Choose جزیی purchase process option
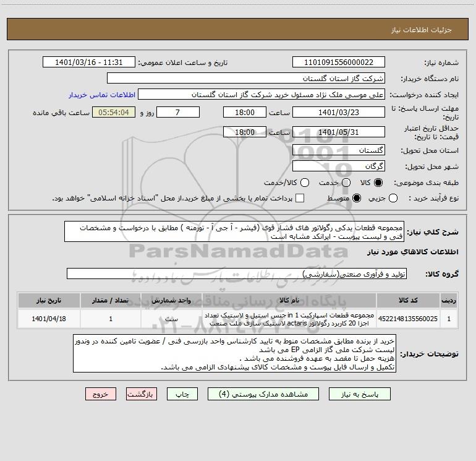 [x=393, y=198]
